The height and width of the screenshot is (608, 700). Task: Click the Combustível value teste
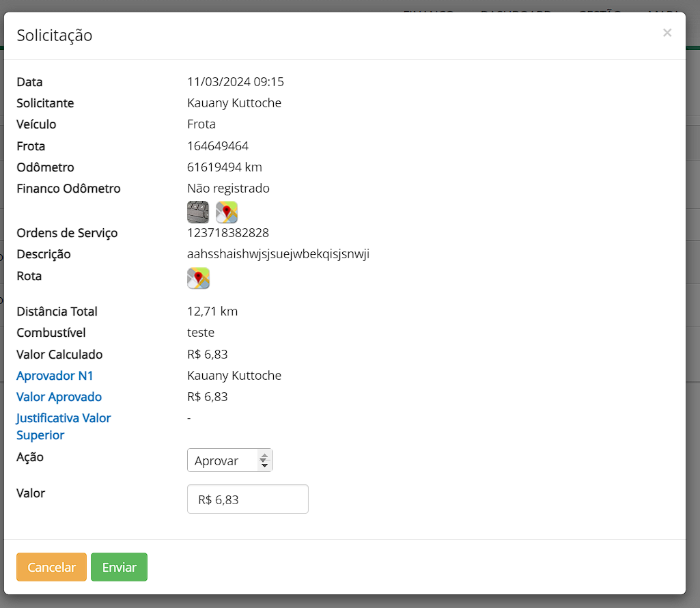(x=201, y=333)
